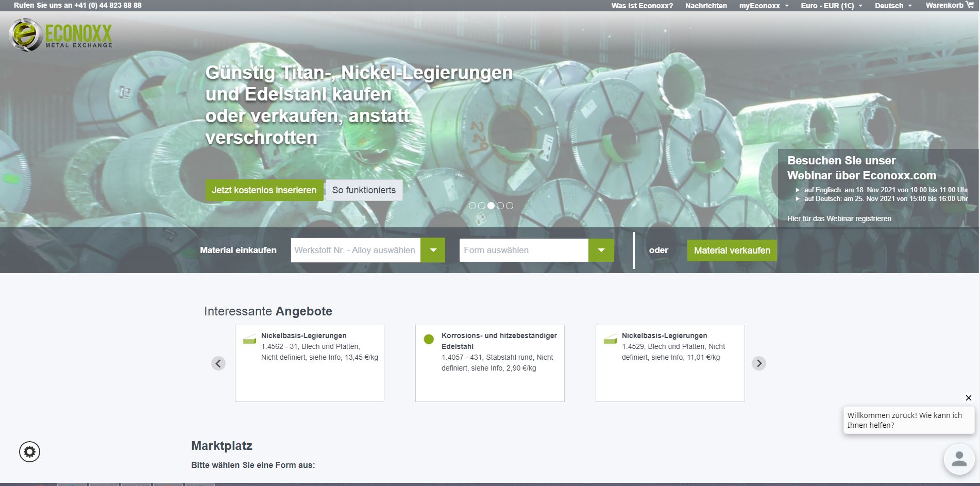Select the third carousel slide dot
Screen dimensions: 980x486
[491, 206]
